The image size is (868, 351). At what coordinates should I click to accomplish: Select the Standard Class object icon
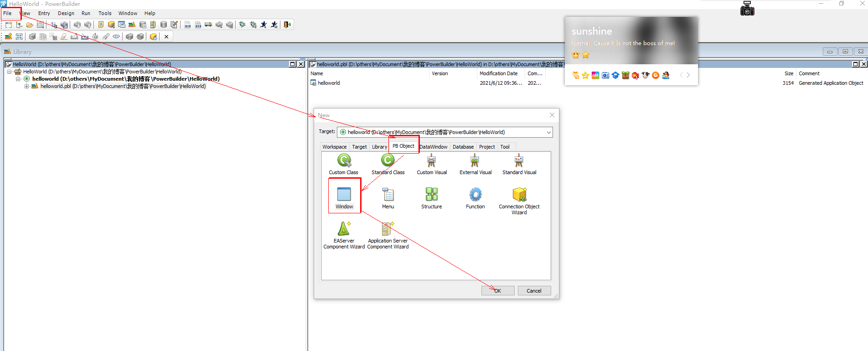tap(388, 160)
